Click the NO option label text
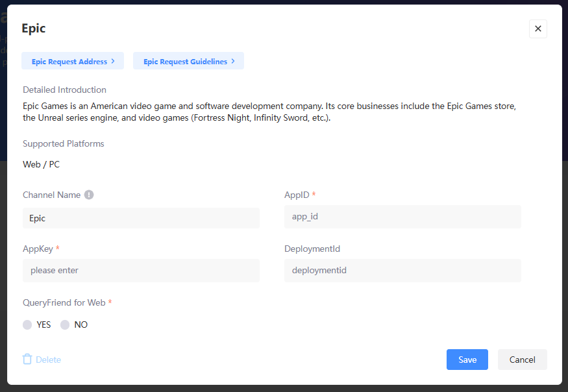 81,325
